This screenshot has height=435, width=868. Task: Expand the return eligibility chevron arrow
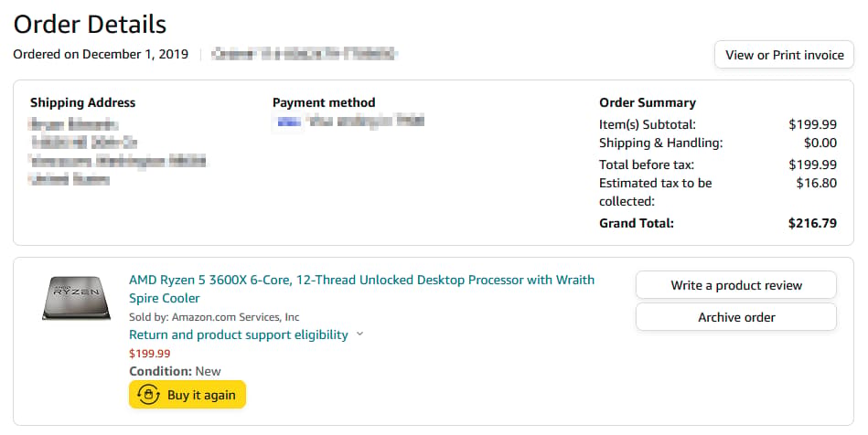point(359,334)
